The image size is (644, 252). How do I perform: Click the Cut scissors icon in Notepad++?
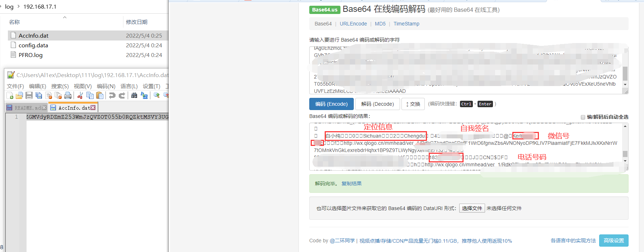(80, 95)
